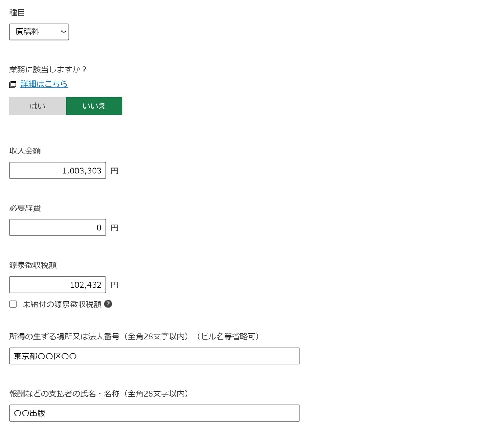Open the 種目 dropdown showing 原稿料
This screenshot has height=427, width=504.
pos(39,32)
